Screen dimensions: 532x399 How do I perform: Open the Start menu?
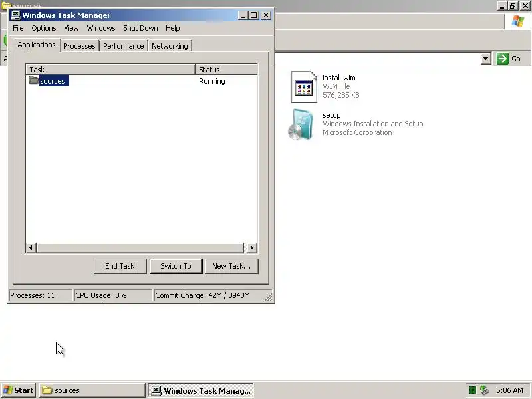pos(19,390)
